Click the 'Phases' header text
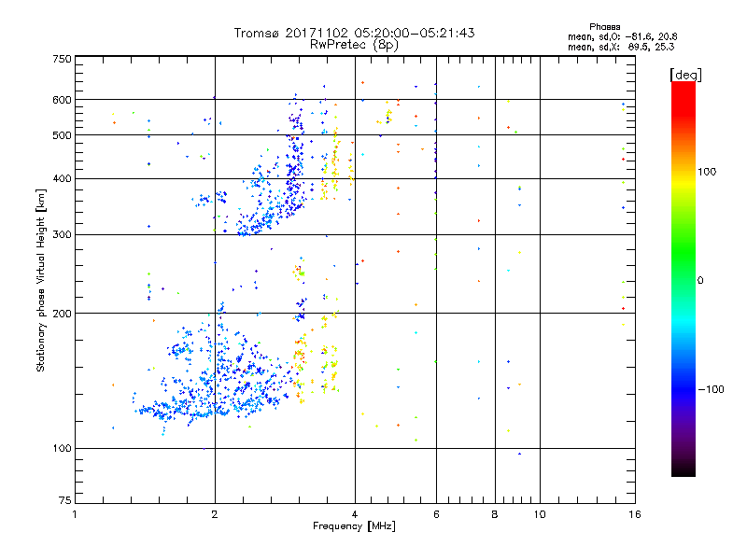This screenshot has width=747, height=560. (x=604, y=27)
